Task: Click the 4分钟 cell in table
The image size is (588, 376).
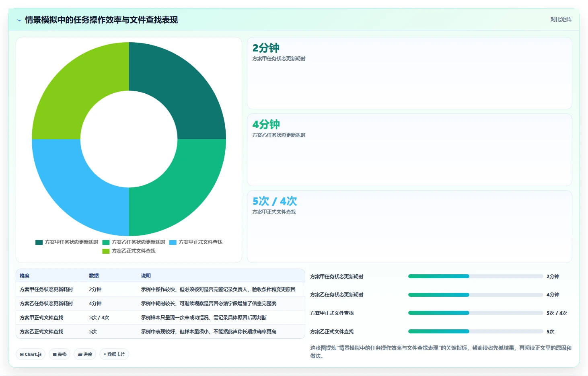Action: [95, 304]
